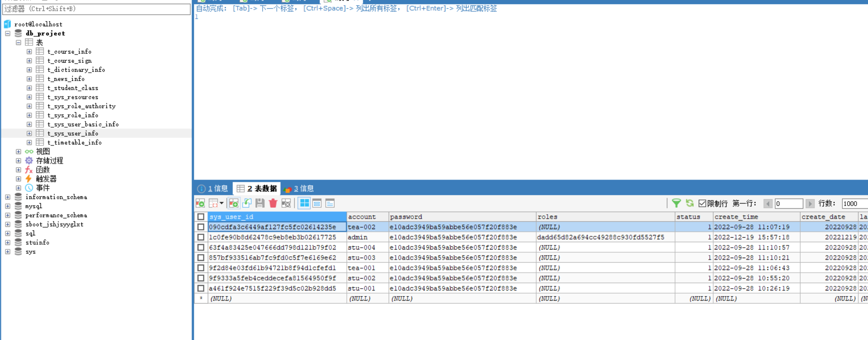Refresh table data with green arrows icon
The height and width of the screenshot is (340, 868).
pos(690,203)
